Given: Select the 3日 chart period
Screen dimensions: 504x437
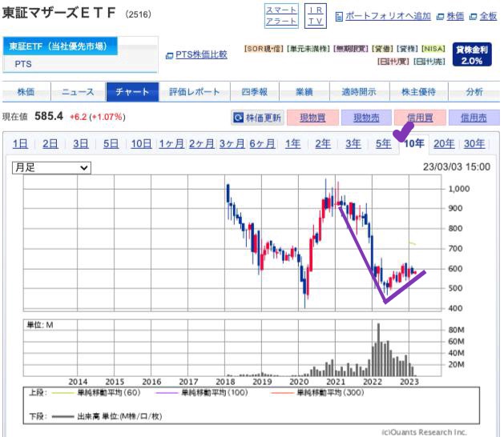Looking at the screenshot, I should [81, 144].
